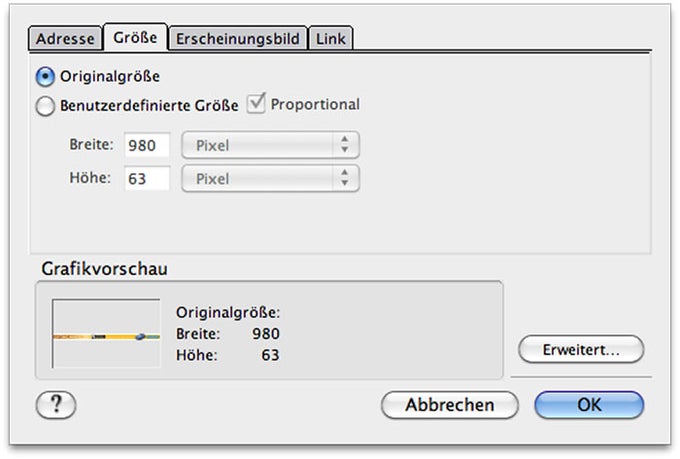Open the help question mark button
Screen dimensions: 680x459
(56, 404)
